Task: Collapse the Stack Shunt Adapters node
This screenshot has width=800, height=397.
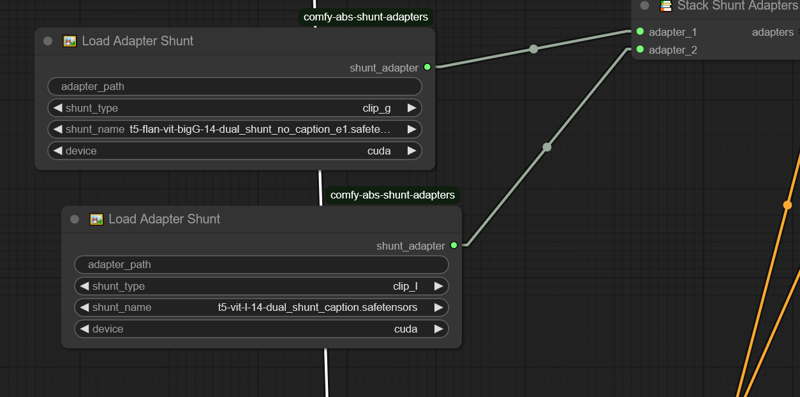Action: (644, 6)
